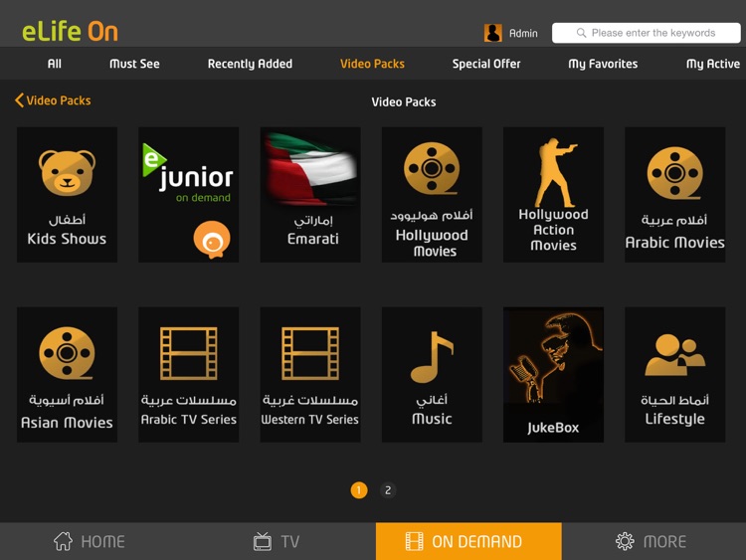This screenshot has height=560, width=746.
Task: Open MORE settings in bottom bar
Action: click(651, 541)
